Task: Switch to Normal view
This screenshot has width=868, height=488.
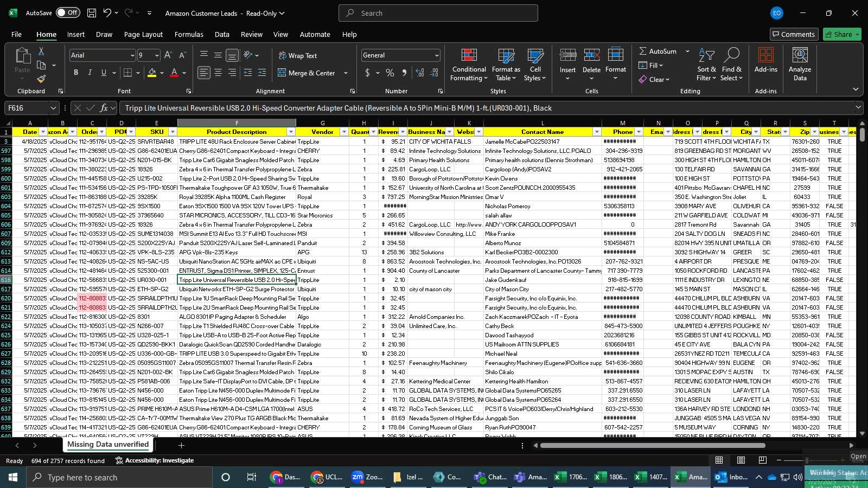Action: tap(719, 460)
